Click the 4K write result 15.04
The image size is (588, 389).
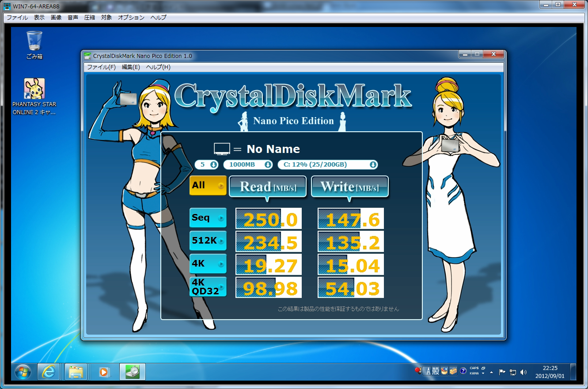click(x=351, y=264)
